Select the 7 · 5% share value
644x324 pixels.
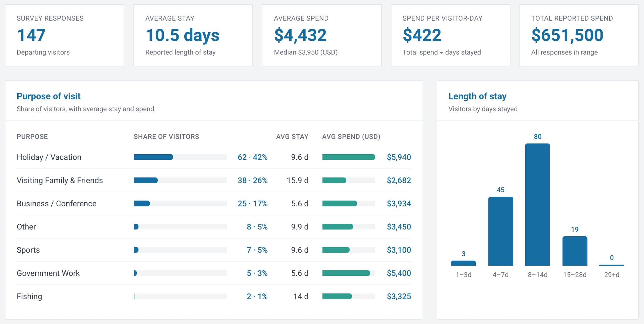pyautogui.click(x=257, y=250)
